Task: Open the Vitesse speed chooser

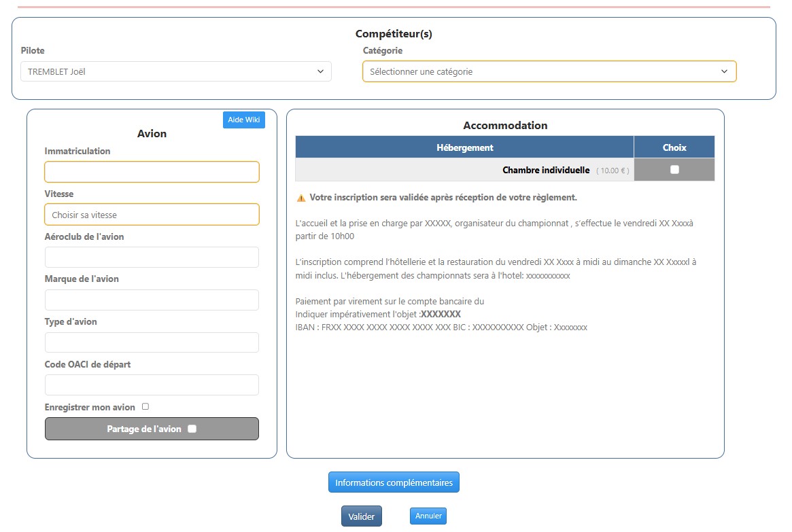Action: 152,215
